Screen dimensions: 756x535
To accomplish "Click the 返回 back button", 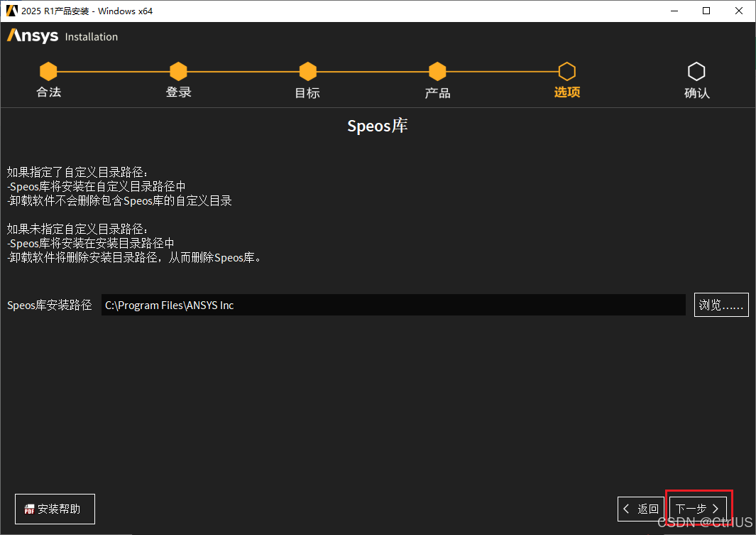I will pyautogui.click(x=641, y=509).
